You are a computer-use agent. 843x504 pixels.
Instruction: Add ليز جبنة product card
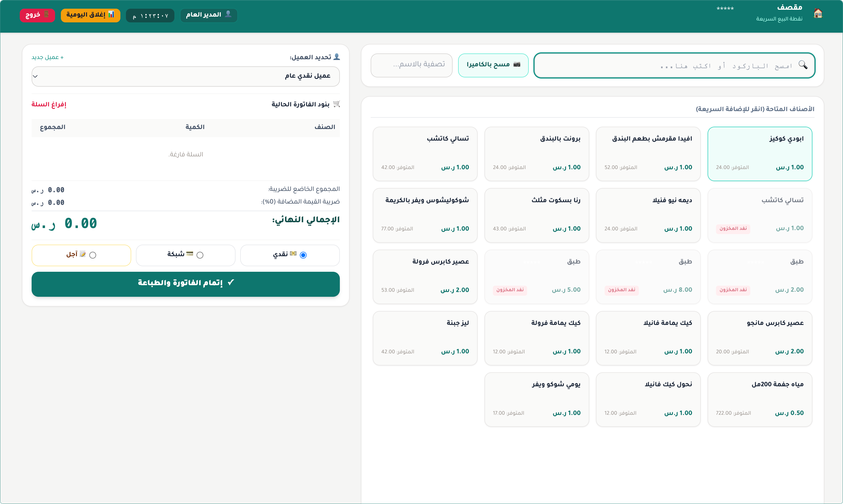point(425,338)
